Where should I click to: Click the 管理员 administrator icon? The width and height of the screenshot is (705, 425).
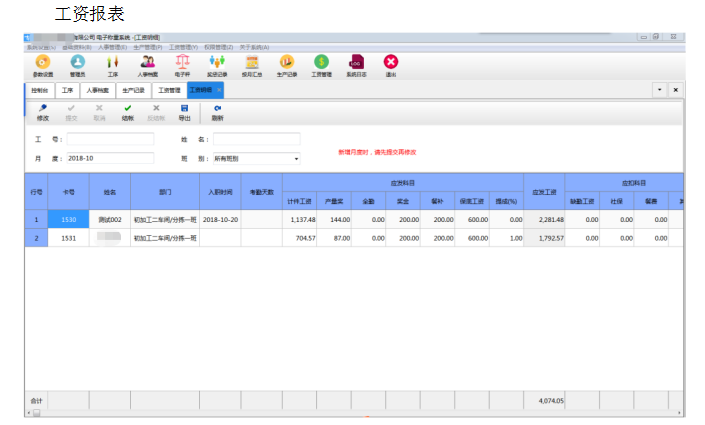(x=78, y=65)
